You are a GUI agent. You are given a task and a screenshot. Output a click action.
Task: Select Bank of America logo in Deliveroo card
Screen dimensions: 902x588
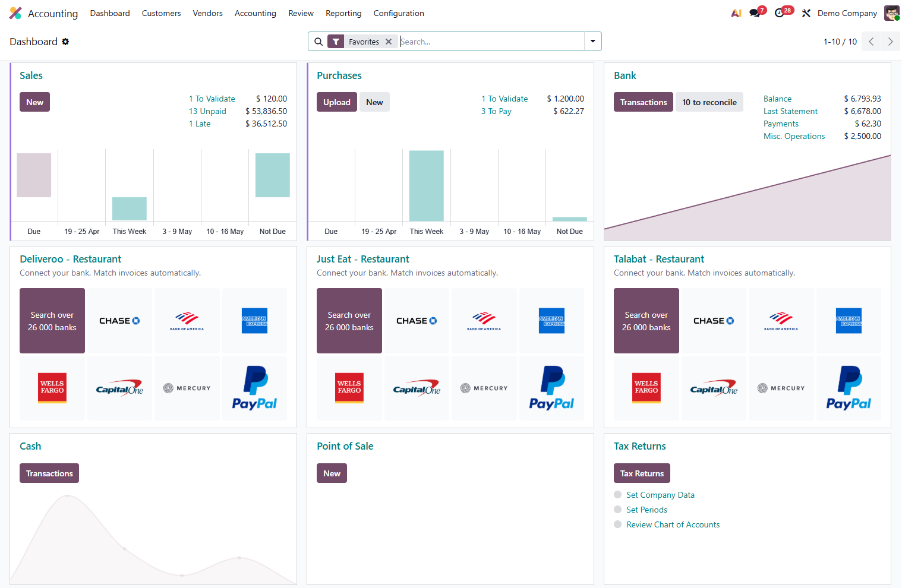[x=187, y=321]
